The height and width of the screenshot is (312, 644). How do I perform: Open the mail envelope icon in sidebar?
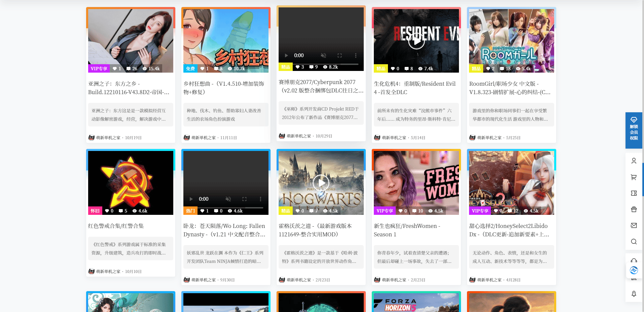pos(634,226)
